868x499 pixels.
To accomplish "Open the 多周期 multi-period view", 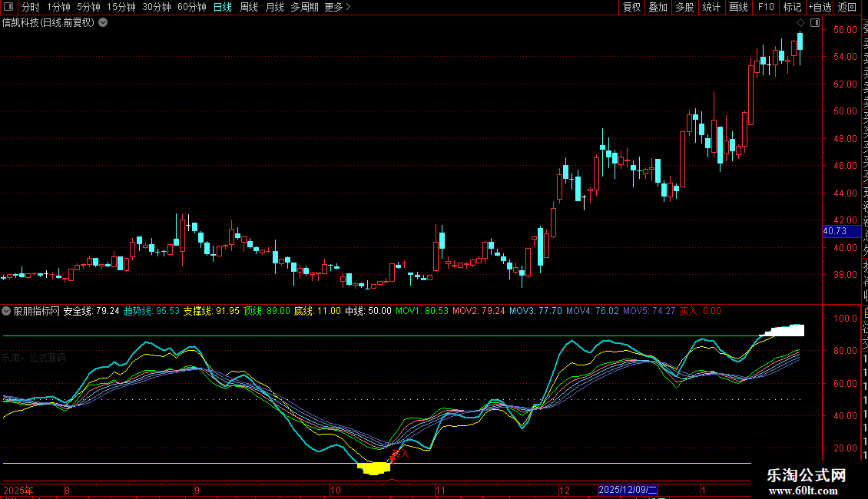I will (x=304, y=7).
